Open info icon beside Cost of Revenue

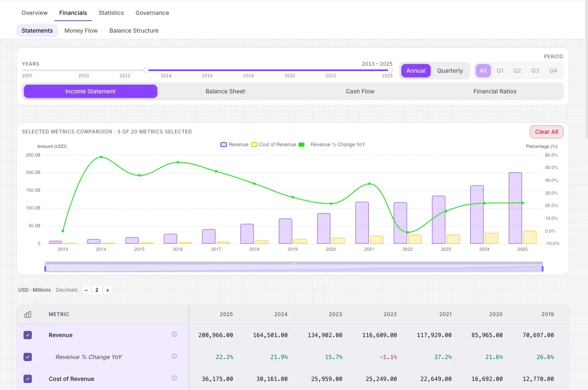tap(174, 378)
